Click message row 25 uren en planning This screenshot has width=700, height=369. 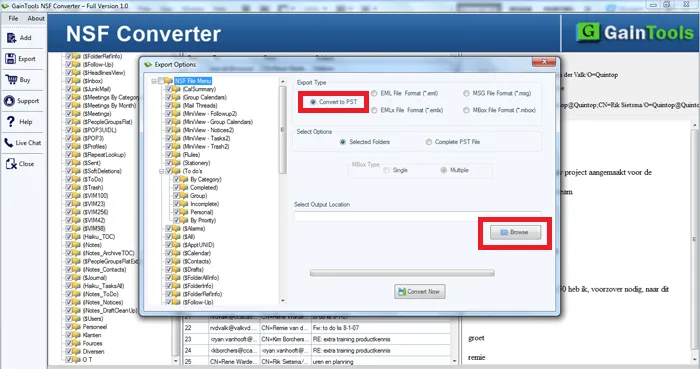tap(317, 361)
